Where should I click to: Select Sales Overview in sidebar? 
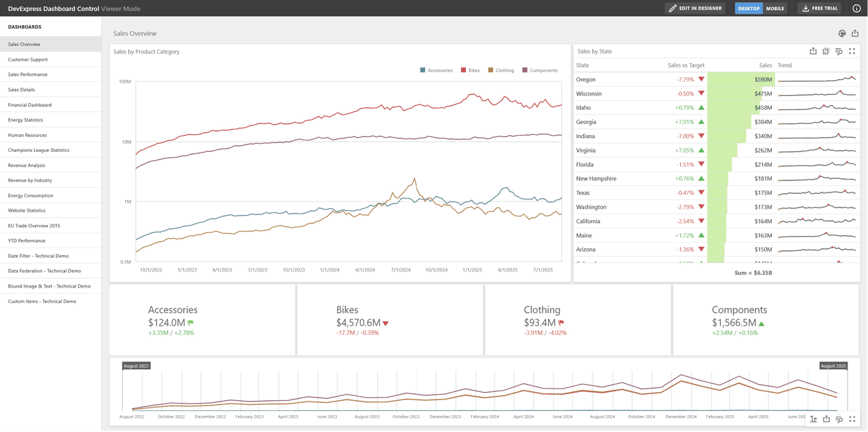(x=51, y=44)
